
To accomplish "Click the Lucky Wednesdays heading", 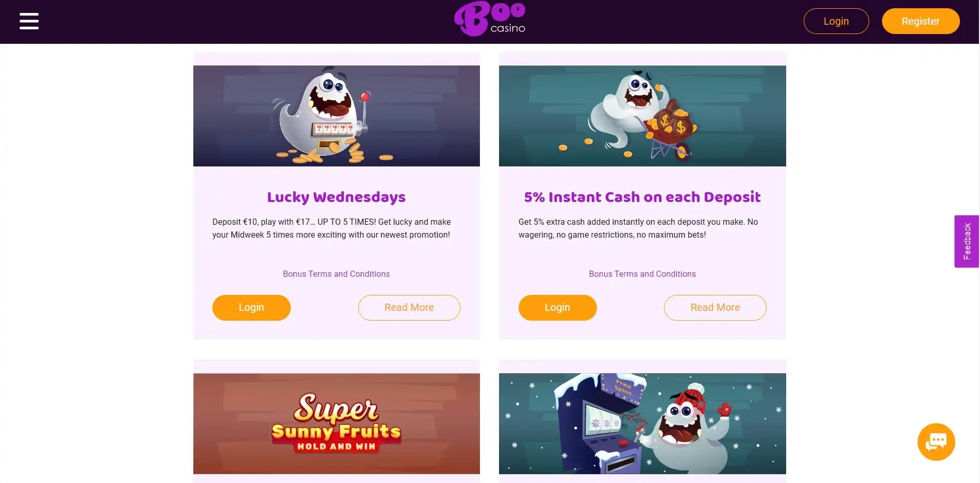I will click(x=337, y=197).
